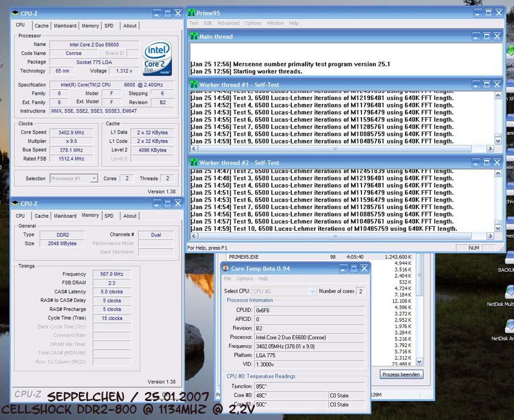Switch to About tab in CPU-Z Timings window
The image size is (514, 420).
coord(130,216)
